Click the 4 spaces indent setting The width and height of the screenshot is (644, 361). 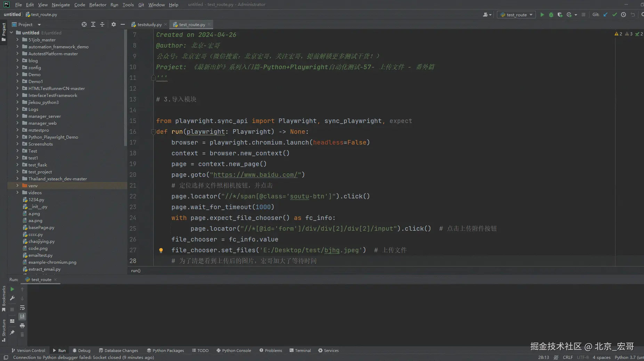(x=602, y=357)
